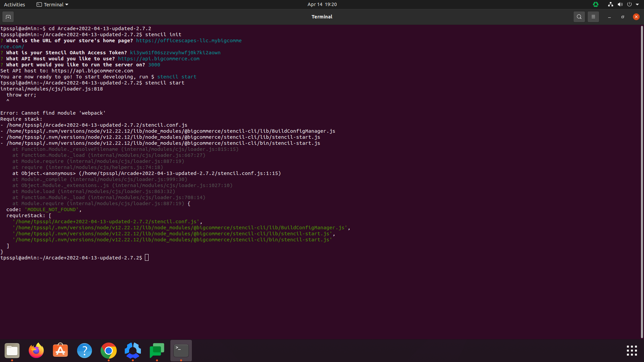
Task: Open the blue recycle-arrows dock app
Action: click(x=133, y=351)
